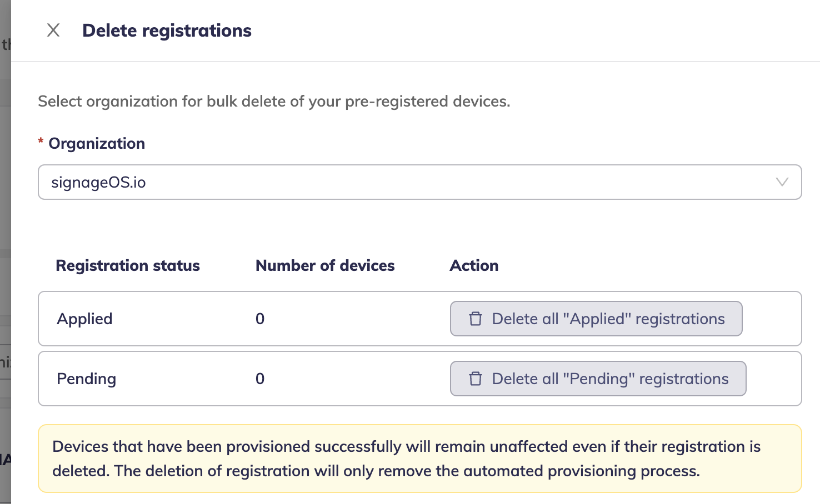Select the Pending status row label

point(87,379)
